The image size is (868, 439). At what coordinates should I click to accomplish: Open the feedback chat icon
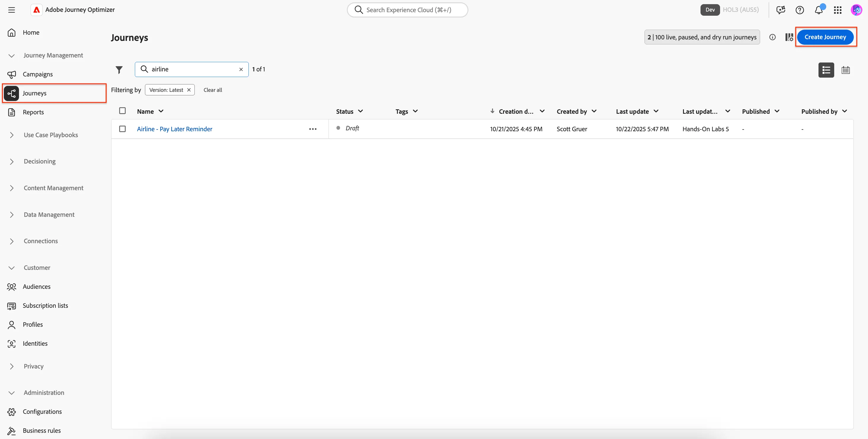781,10
